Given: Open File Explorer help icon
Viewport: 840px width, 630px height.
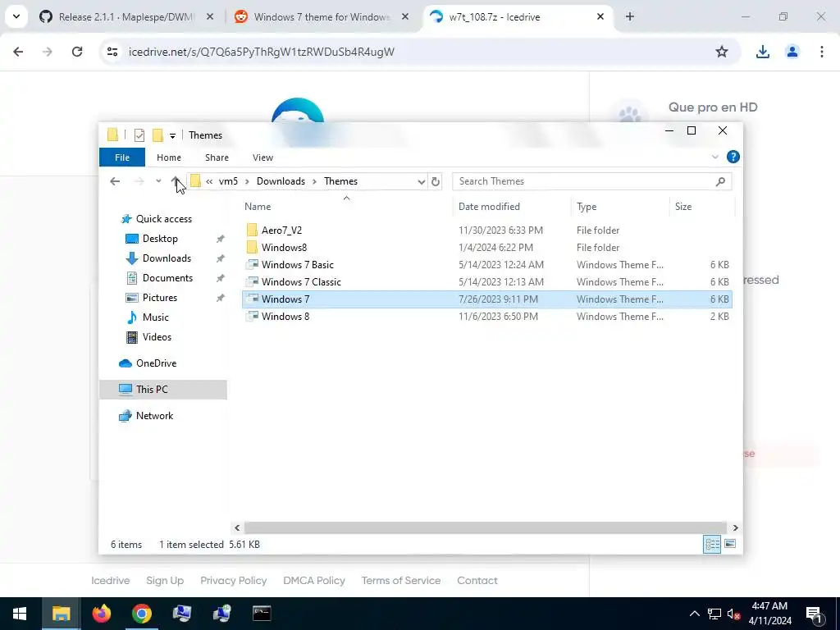Looking at the screenshot, I should point(733,157).
